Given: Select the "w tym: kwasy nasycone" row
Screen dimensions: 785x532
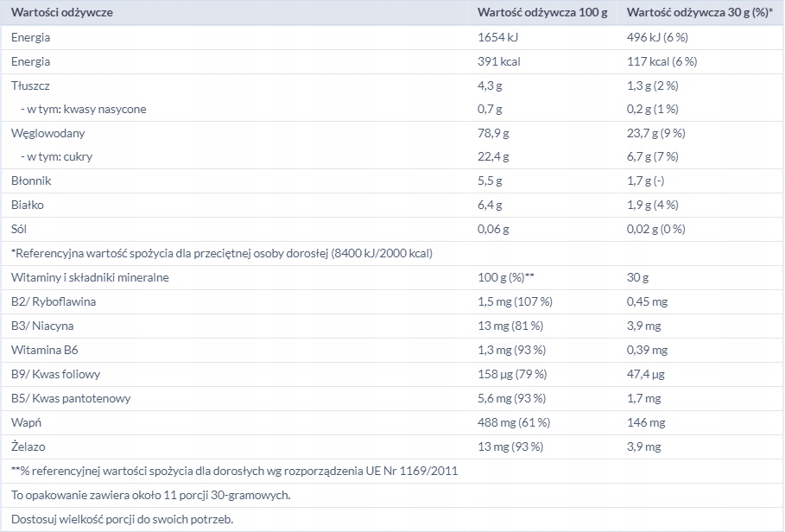Looking at the screenshot, I should point(84,109).
